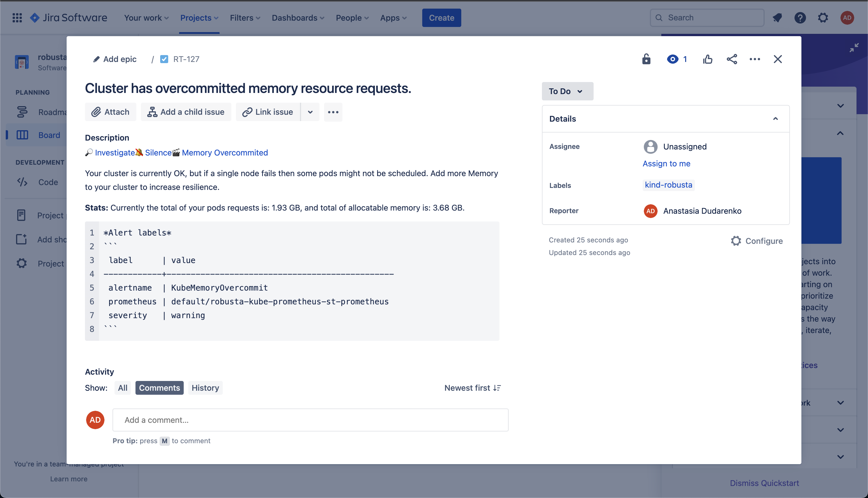Screen dimensions: 868x498
Task: Click the Jira Software logo
Action: pos(68,18)
